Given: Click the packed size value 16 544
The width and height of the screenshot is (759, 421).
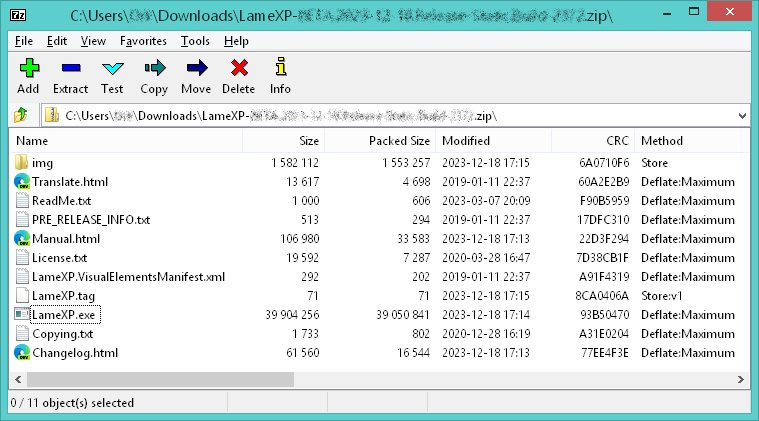Looking at the screenshot, I should [x=413, y=353].
